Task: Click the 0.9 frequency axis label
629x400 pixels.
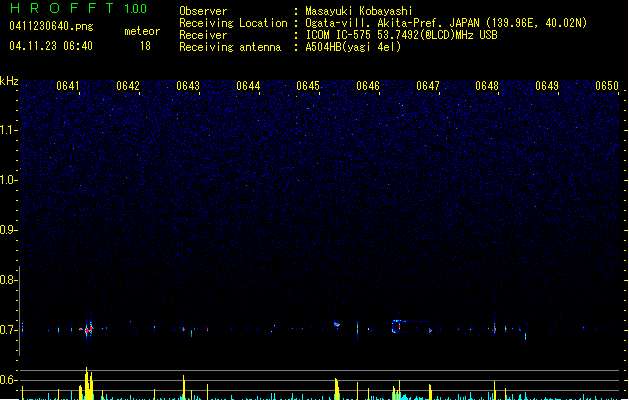Action: coord(8,230)
